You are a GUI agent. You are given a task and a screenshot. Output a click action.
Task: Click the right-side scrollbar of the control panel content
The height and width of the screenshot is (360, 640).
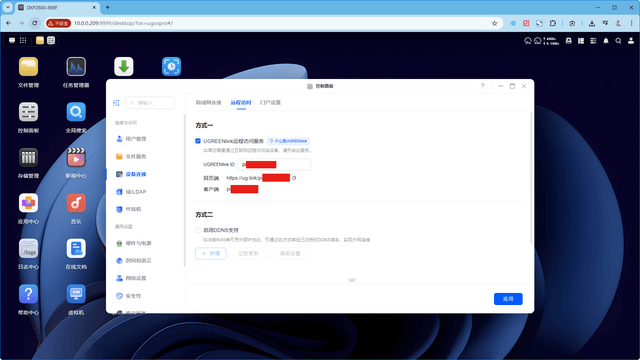pos(531,178)
